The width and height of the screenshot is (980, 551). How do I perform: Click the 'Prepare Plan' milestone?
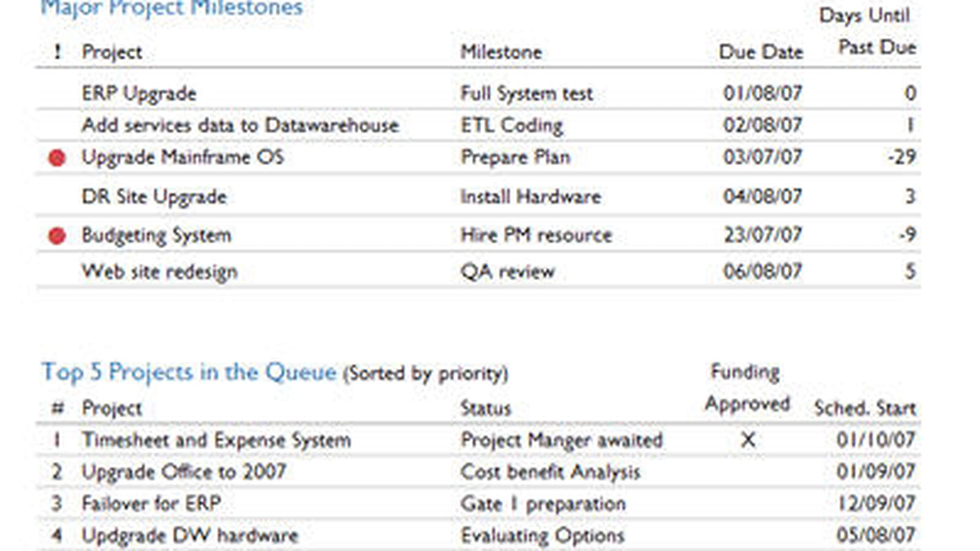(515, 157)
